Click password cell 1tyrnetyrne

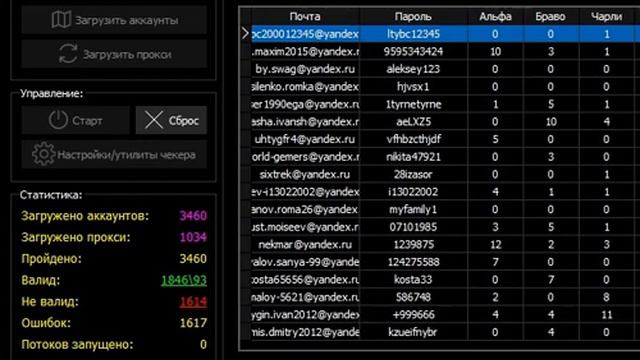pyautogui.click(x=413, y=104)
